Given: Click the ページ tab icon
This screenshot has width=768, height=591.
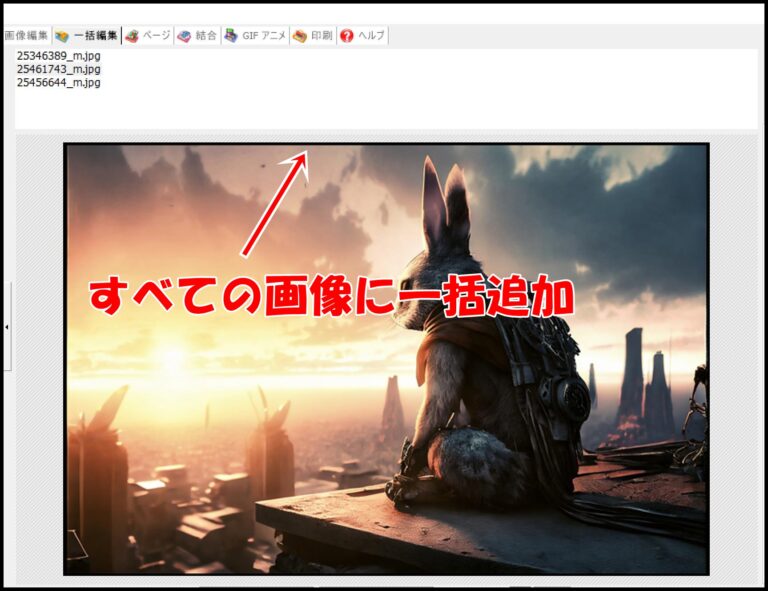Looking at the screenshot, I should [x=132, y=36].
